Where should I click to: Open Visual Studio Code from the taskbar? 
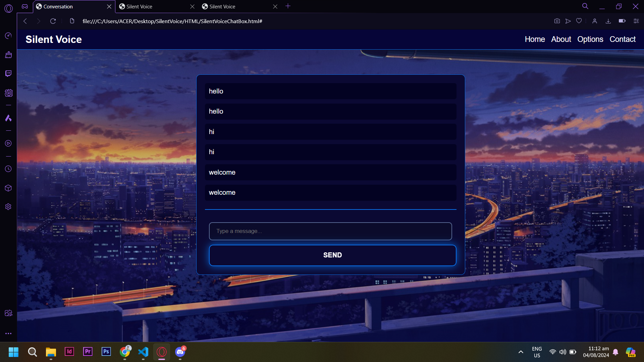(x=143, y=352)
